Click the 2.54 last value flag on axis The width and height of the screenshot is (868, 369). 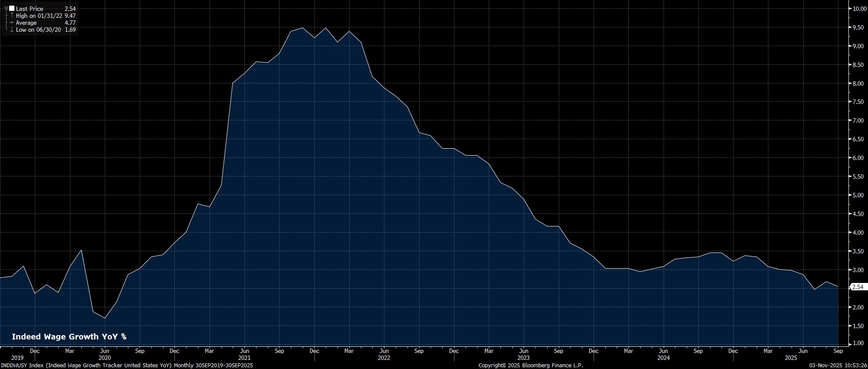858,287
